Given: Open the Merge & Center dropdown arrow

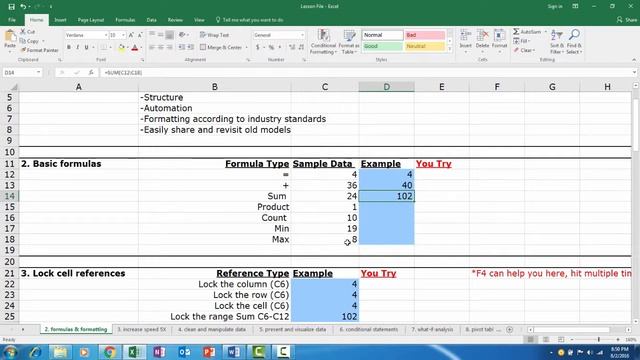Looking at the screenshot, I should [247, 47].
